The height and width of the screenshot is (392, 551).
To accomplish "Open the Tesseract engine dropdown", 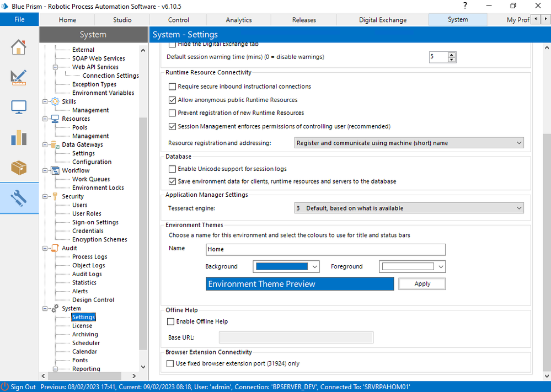I will tap(409, 208).
